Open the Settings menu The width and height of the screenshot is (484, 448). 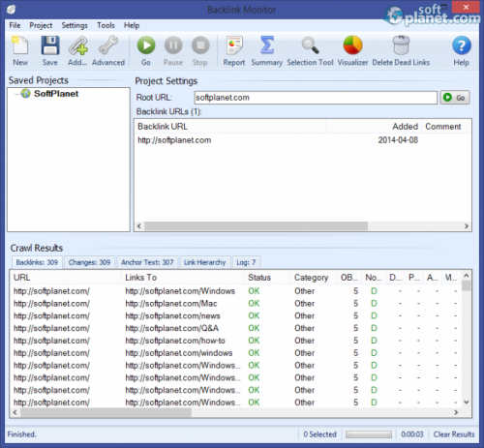point(75,25)
